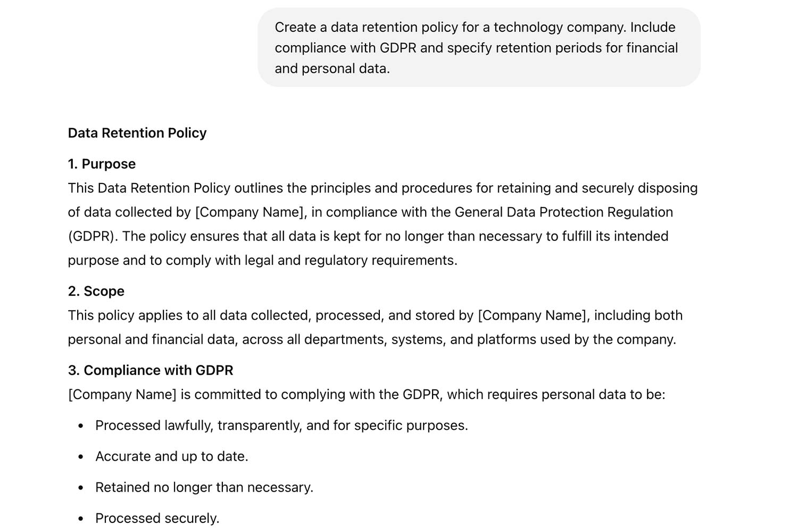Click the 'Accurate and up to date.' bullet
798x532 pixels.
[x=172, y=456]
